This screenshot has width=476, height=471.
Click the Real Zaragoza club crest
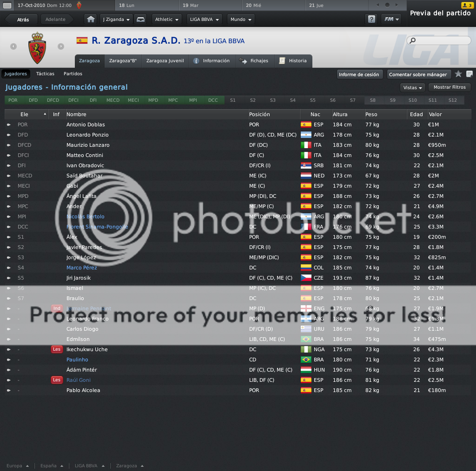point(37,48)
